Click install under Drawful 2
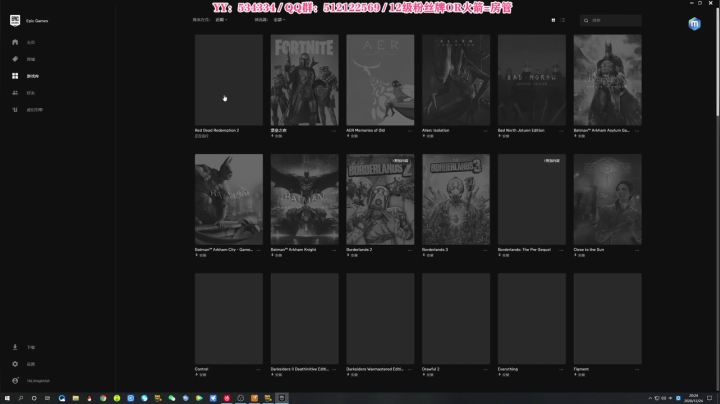 tap(428, 375)
